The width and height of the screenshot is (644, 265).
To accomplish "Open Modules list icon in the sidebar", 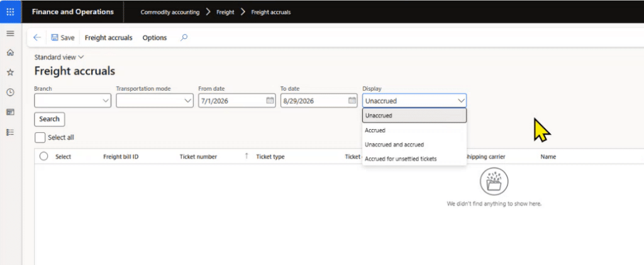I will [11, 132].
